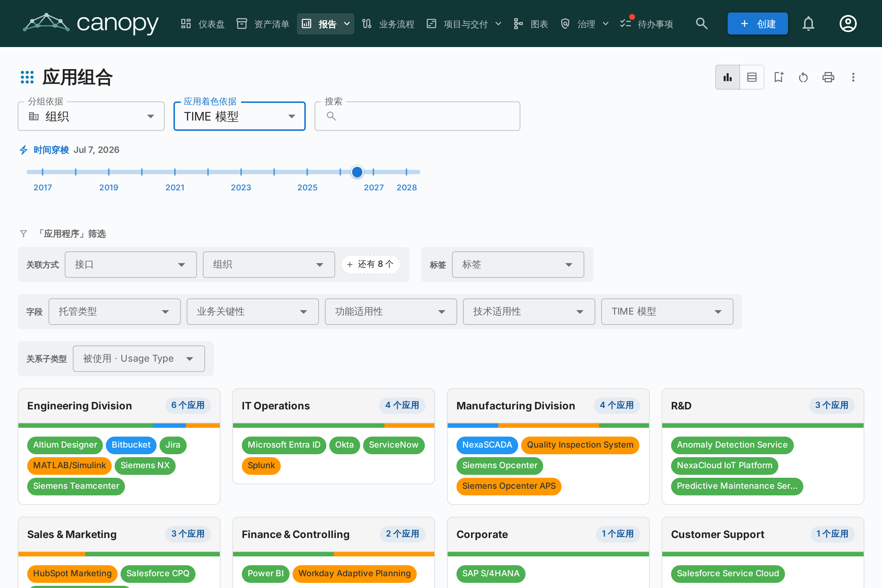Image resolution: width=882 pixels, height=588 pixels.
Task: Click the 待办事项 checklist icon
Action: 625,24
